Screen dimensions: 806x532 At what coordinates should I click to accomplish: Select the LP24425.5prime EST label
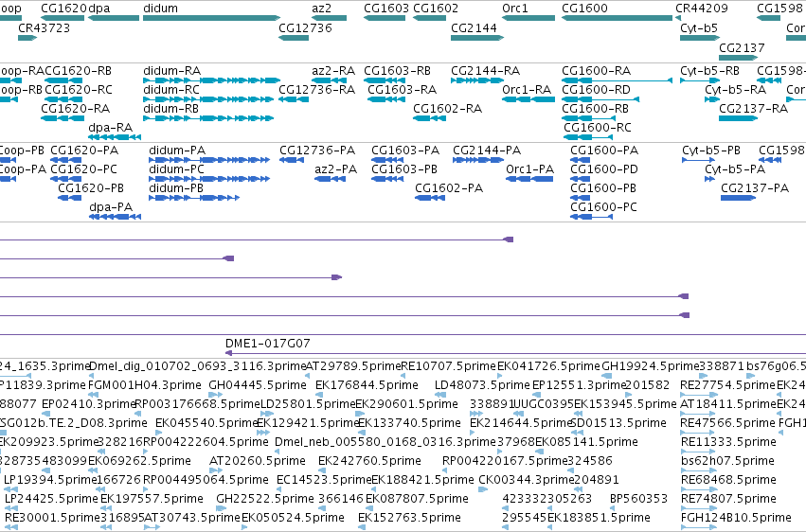(x=51, y=498)
